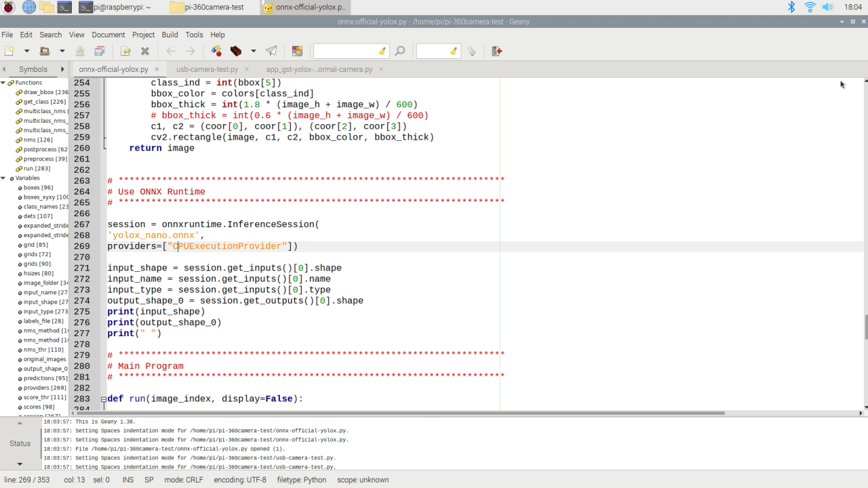Screen dimensions: 868x488
Task: Click the Open file toolbar icon
Action: [45, 51]
